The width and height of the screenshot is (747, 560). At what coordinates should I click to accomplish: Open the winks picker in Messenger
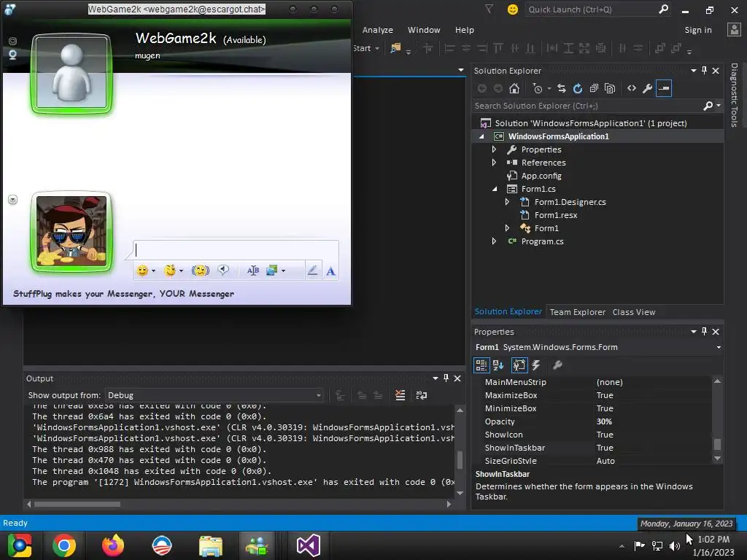click(x=170, y=271)
